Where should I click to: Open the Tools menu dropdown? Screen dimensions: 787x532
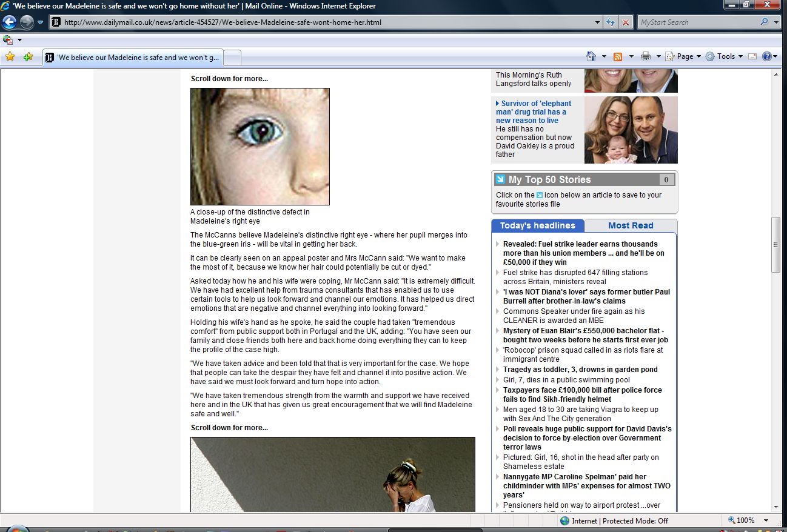point(725,56)
